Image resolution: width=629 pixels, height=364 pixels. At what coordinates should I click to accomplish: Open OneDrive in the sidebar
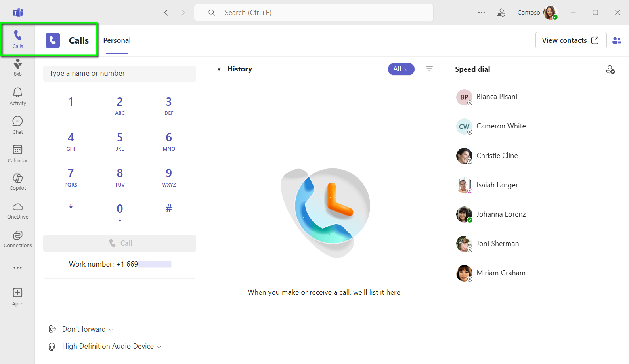17,211
